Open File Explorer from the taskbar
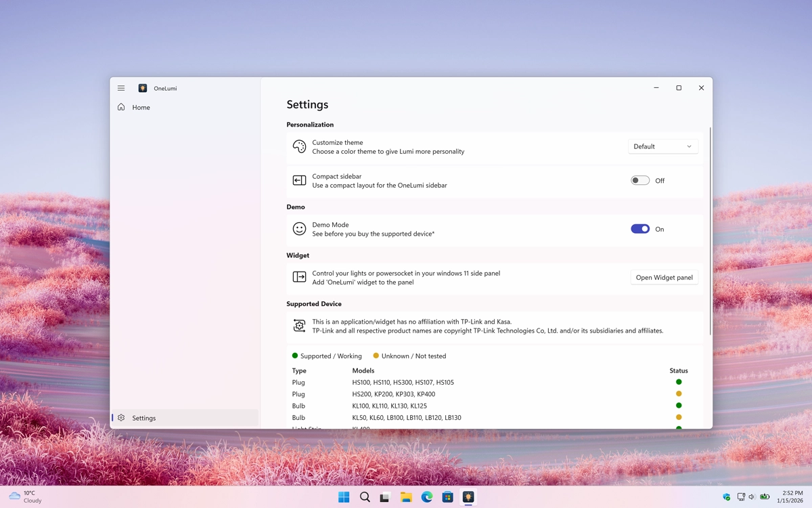This screenshot has height=508, width=812. [x=406, y=497]
